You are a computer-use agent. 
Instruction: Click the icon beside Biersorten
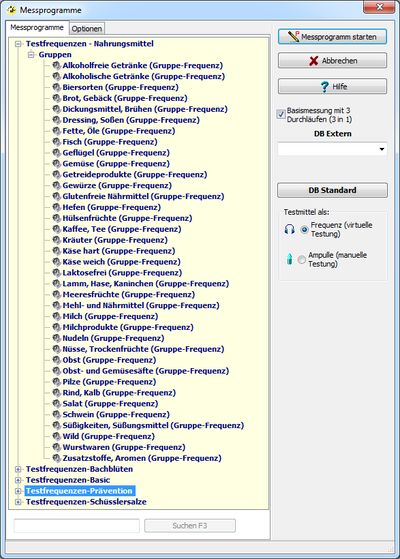click(56, 87)
